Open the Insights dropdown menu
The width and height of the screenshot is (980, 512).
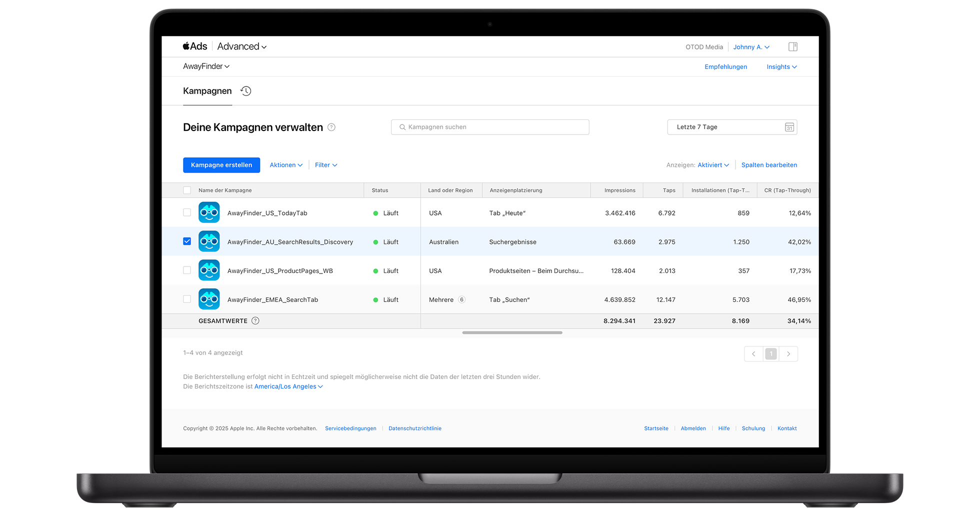(781, 67)
